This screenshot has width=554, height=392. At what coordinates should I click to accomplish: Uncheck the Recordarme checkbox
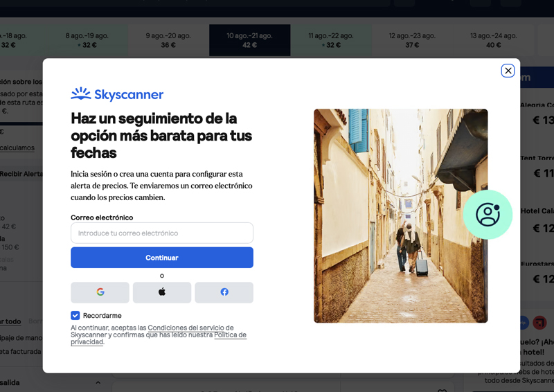75,315
